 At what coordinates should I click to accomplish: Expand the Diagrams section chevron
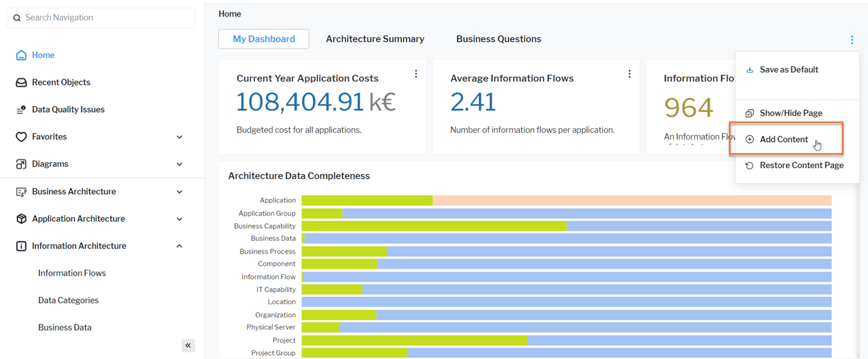tap(180, 164)
